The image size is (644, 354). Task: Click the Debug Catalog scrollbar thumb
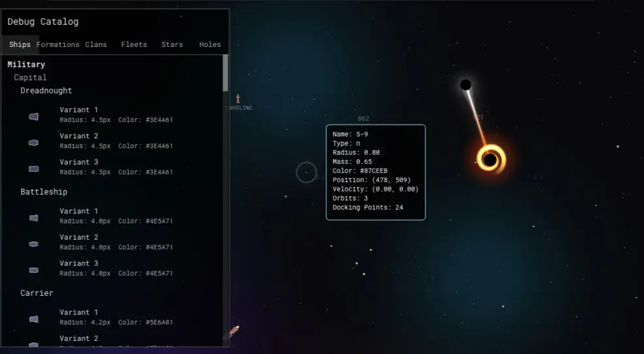click(225, 73)
